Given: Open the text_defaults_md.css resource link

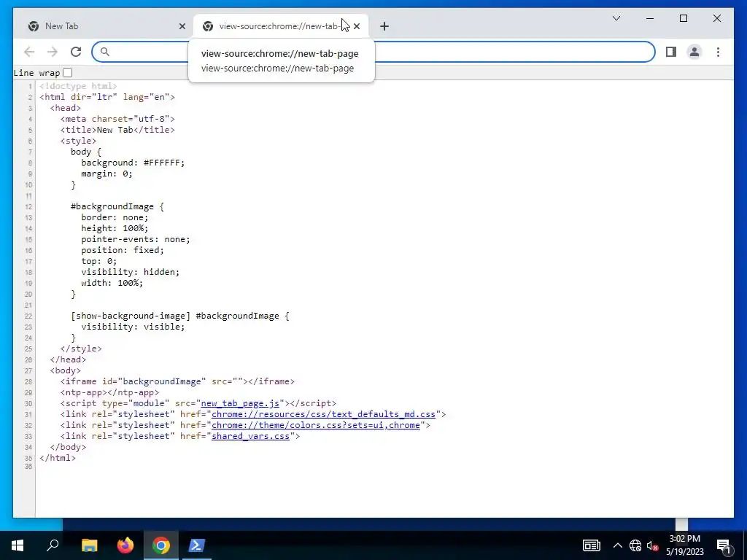Looking at the screenshot, I should [323, 414].
